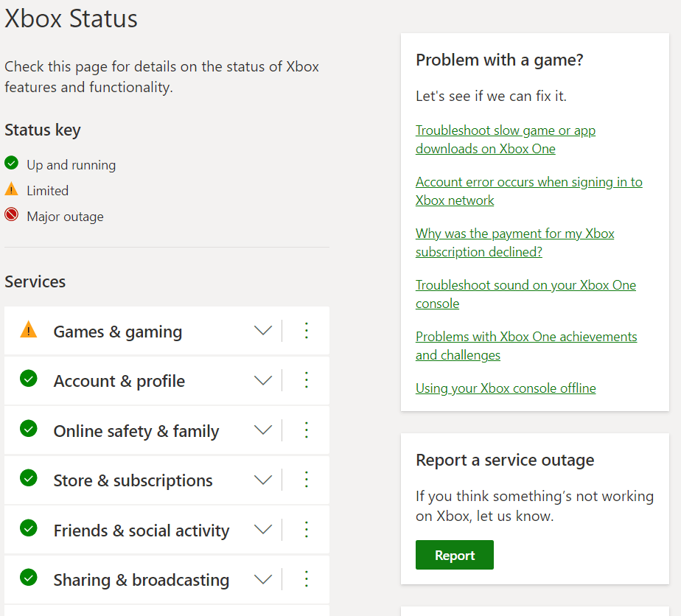Open the slow game downloads troubleshooting link

pos(506,139)
